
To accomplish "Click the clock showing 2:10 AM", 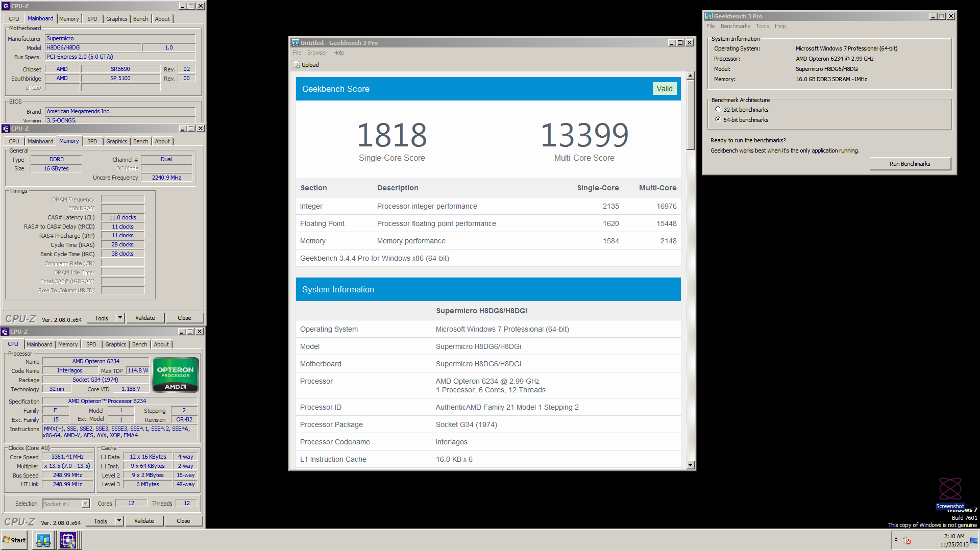I will click(954, 536).
